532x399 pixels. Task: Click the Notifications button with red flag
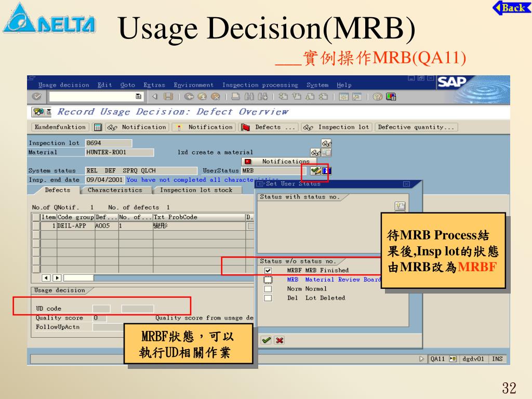pyautogui.click(x=279, y=162)
